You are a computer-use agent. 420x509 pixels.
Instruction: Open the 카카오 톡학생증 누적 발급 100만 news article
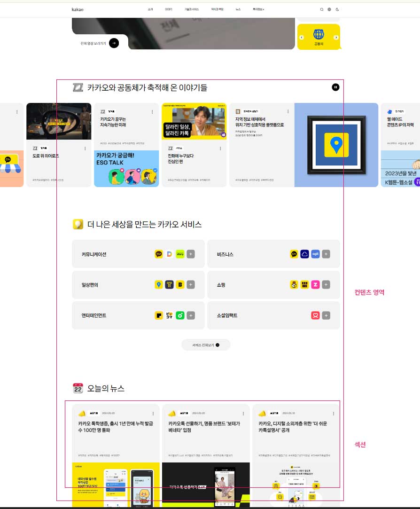click(x=115, y=427)
